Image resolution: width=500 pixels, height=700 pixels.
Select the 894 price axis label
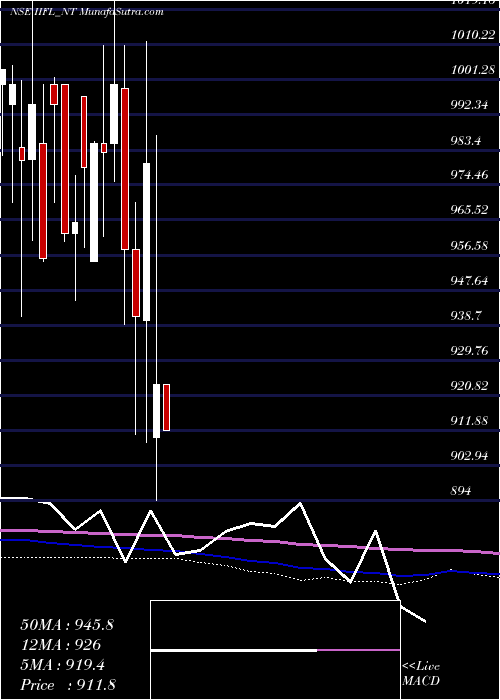462,491
